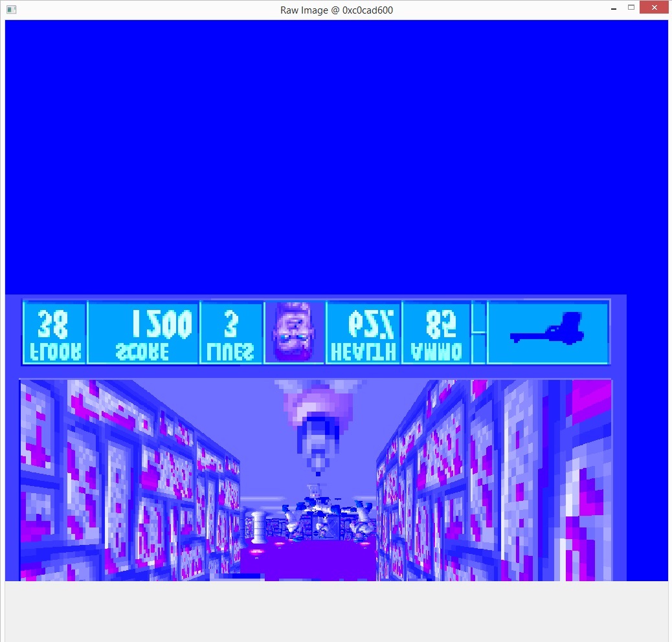The width and height of the screenshot is (672, 642).
Task: Click the flipped player face portrait
Action: coord(295,331)
